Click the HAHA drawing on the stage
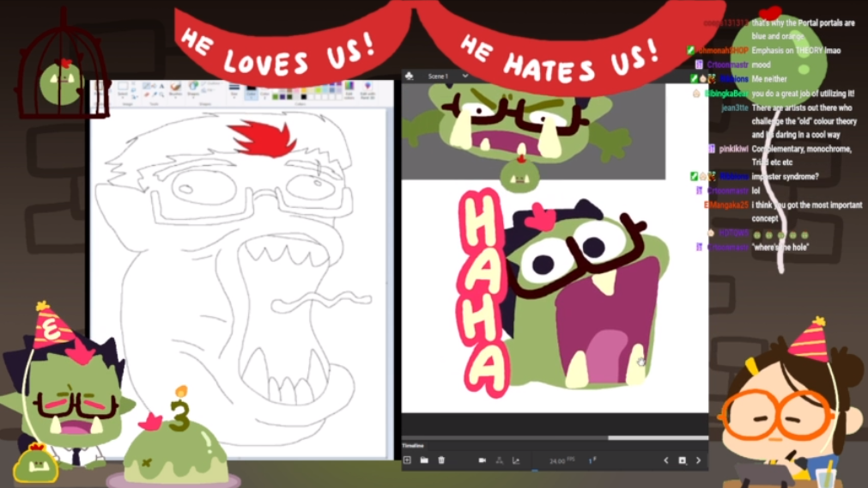Viewport: 868px width, 488px height. [484, 292]
